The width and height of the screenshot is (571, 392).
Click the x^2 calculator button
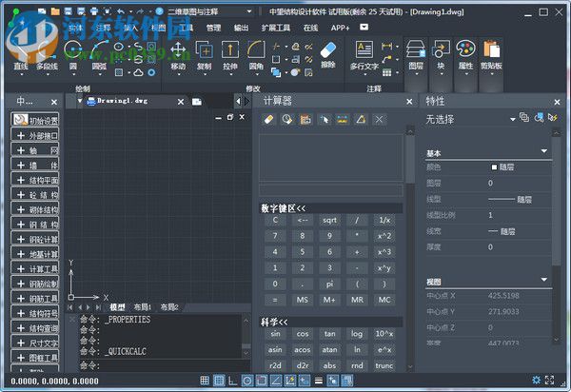click(384, 236)
